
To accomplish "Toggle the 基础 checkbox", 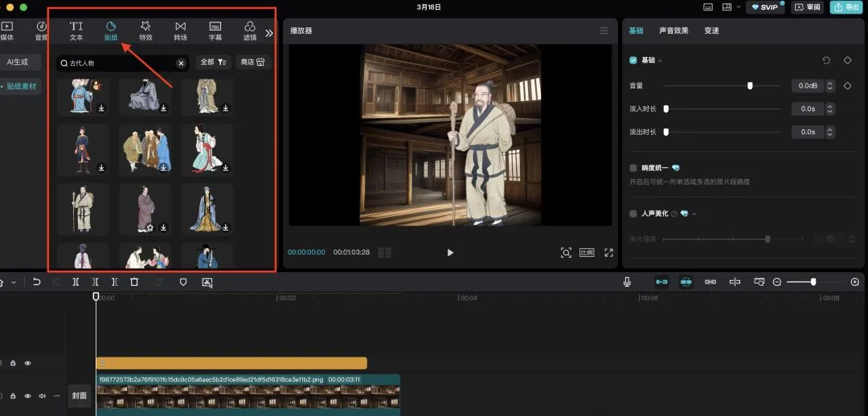I will pyautogui.click(x=633, y=60).
